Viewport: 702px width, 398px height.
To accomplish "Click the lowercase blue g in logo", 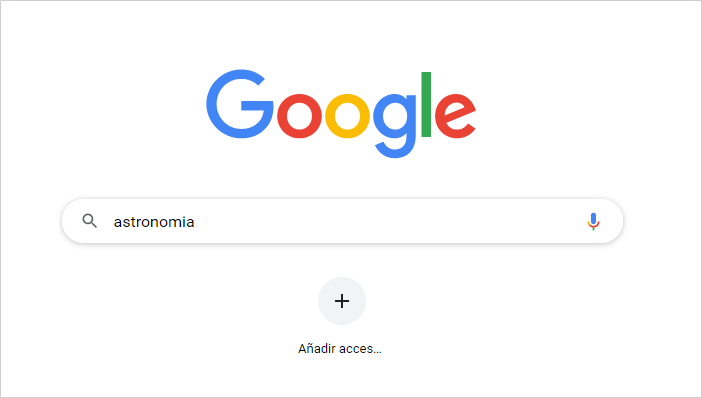I will point(395,125).
